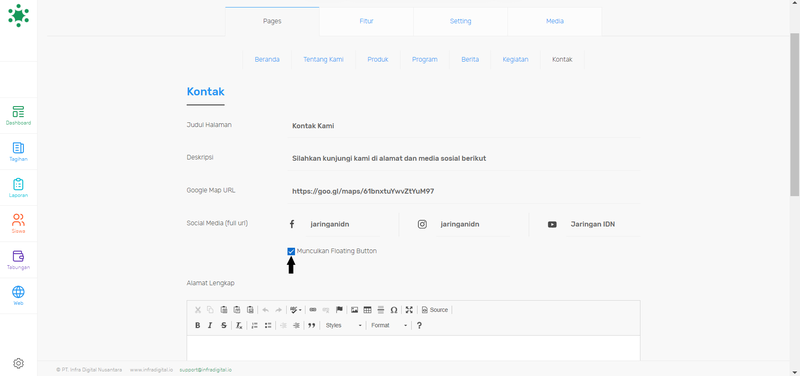Screen dimensions: 800x376
Task: Redo the editor action
Action: click(x=279, y=310)
